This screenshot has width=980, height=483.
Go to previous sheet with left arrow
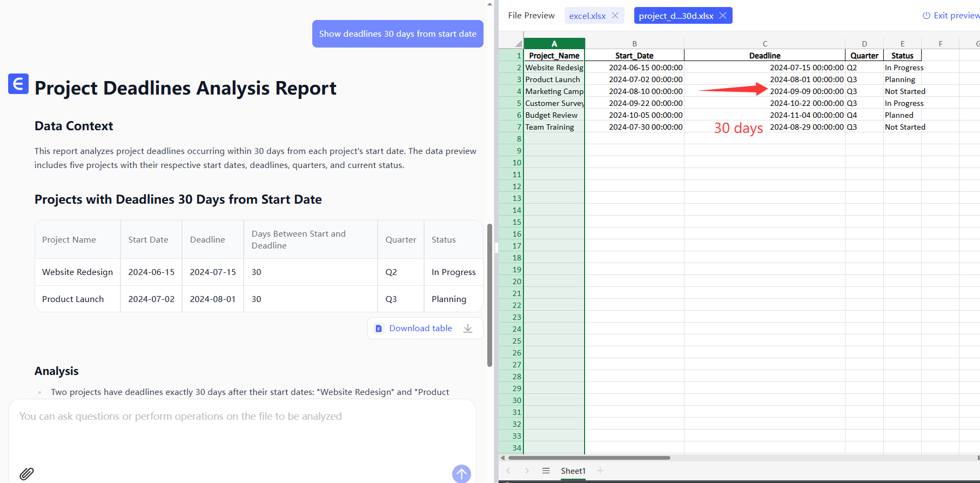point(508,471)
